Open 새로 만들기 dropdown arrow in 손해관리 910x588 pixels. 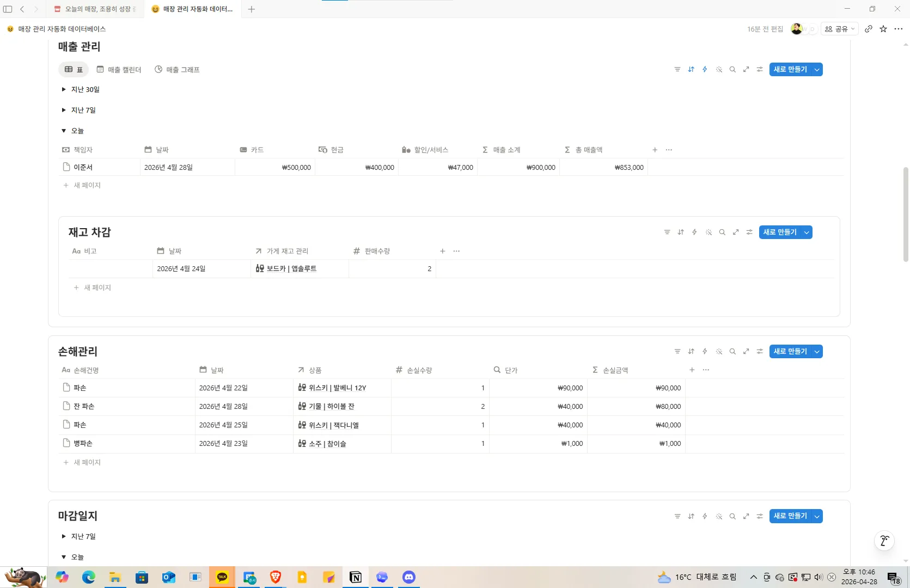817,352
